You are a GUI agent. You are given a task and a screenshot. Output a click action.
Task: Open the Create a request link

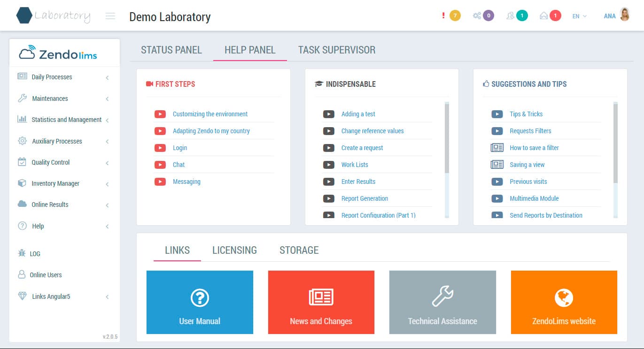362,148
